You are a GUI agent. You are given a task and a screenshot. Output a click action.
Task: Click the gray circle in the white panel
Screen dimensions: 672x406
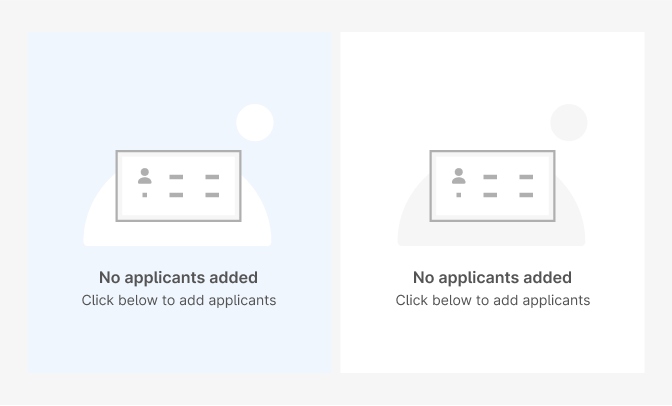coord(569,123)
